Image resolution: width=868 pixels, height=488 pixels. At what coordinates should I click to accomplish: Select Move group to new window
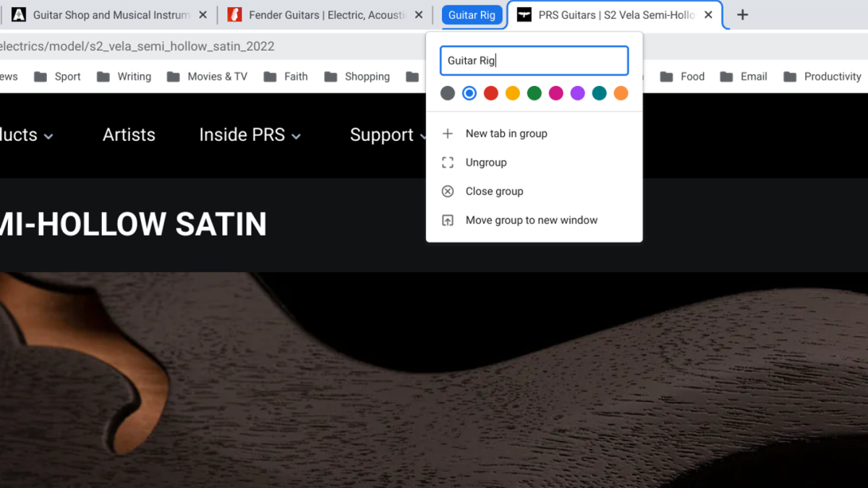pos(534,221)
